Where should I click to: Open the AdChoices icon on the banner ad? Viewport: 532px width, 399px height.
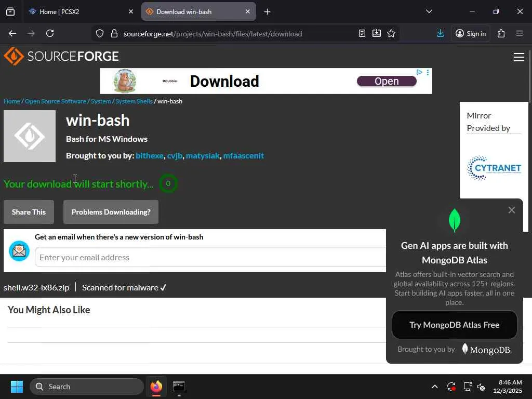click(419, 72)
